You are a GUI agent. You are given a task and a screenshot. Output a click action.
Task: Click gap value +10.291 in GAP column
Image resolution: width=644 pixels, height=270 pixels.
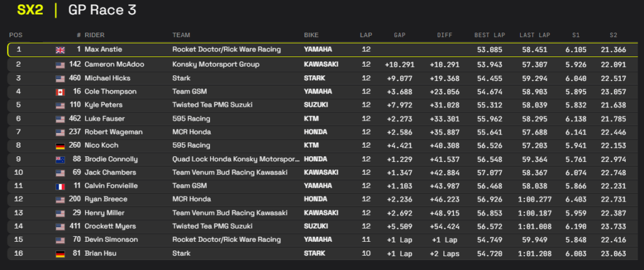pyautogui.click(x=399, y=65)
